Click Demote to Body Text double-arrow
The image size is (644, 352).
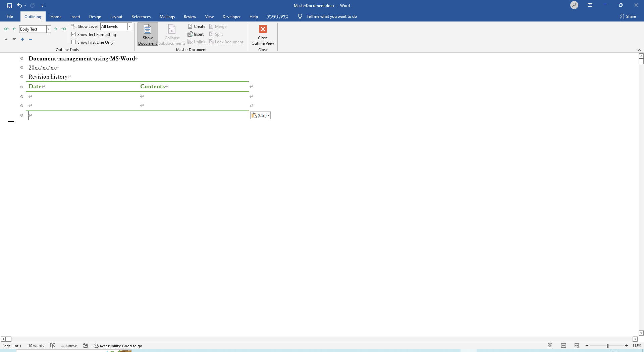coord(64,29)
